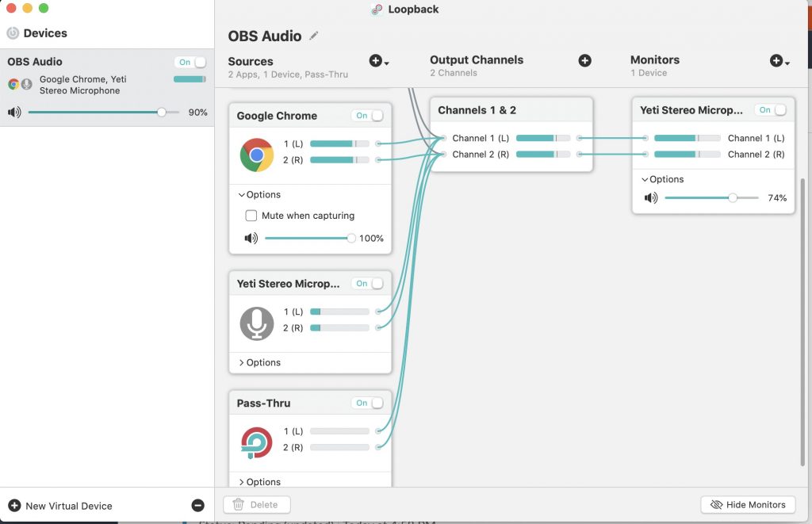Click Channel 2 (R) output connector to monitor
The height and width of the screenshot is (524, 812).
(580, 154)
